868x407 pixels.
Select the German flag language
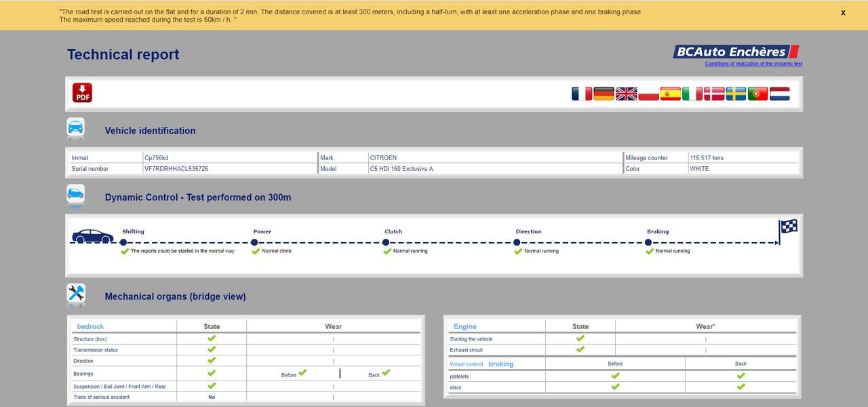click(x=604, y=94)
